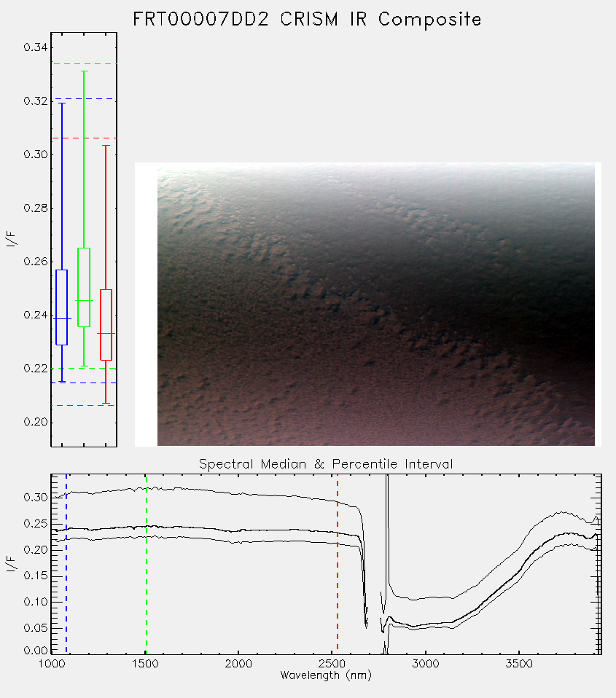This screenshot has width=616, height=698.
Task: Select the green dashed marker near 1500 nm
Action: [146, 563]
